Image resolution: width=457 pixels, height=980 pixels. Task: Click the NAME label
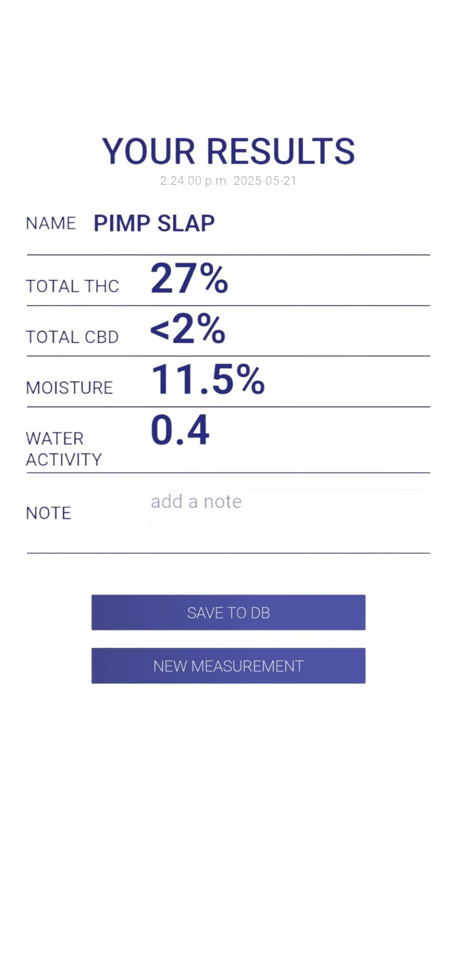click(x=51, y=224)
